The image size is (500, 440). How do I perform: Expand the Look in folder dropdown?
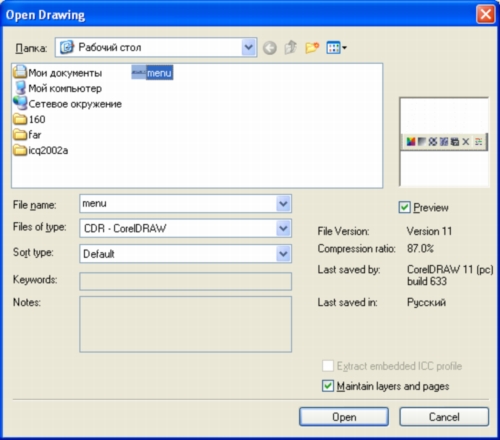249,47
